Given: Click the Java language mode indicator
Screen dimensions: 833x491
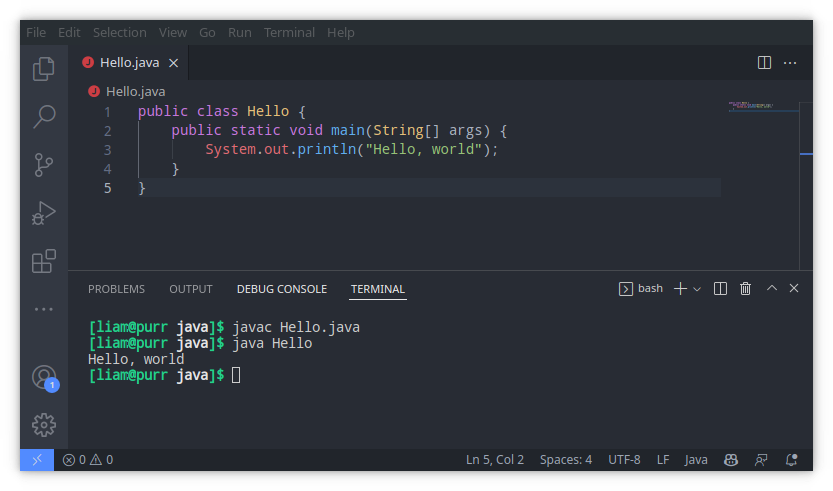Looking at the screenshot, I should click(696, 460).
